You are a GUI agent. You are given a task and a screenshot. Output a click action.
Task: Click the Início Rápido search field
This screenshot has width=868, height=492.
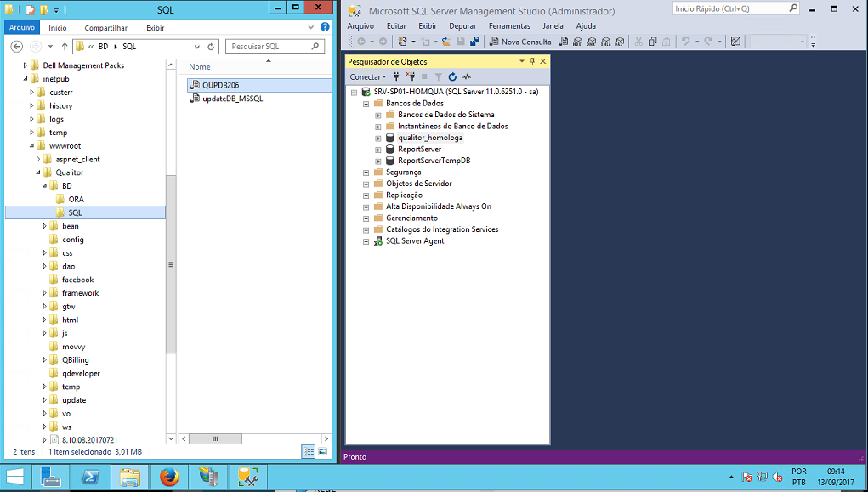(x=735, y=8)
